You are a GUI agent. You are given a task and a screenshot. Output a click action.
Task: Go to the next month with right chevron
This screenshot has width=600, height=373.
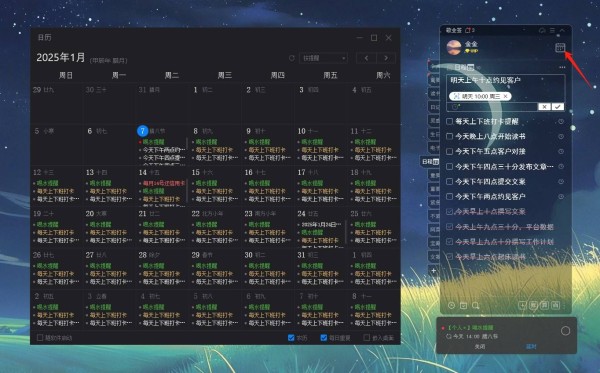386,58
